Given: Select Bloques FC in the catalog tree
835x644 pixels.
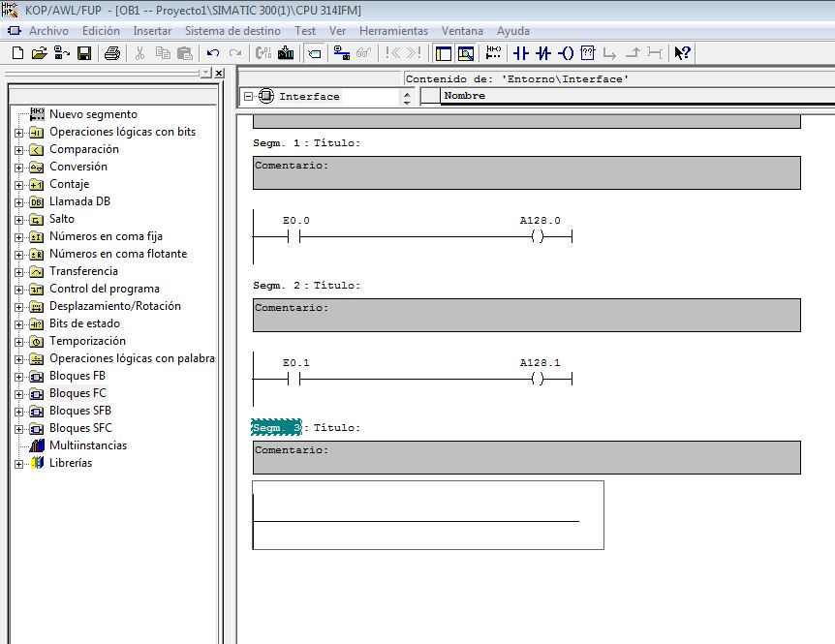Looking at the screenshot, I should pyautogui.click(x=77, y=393).
